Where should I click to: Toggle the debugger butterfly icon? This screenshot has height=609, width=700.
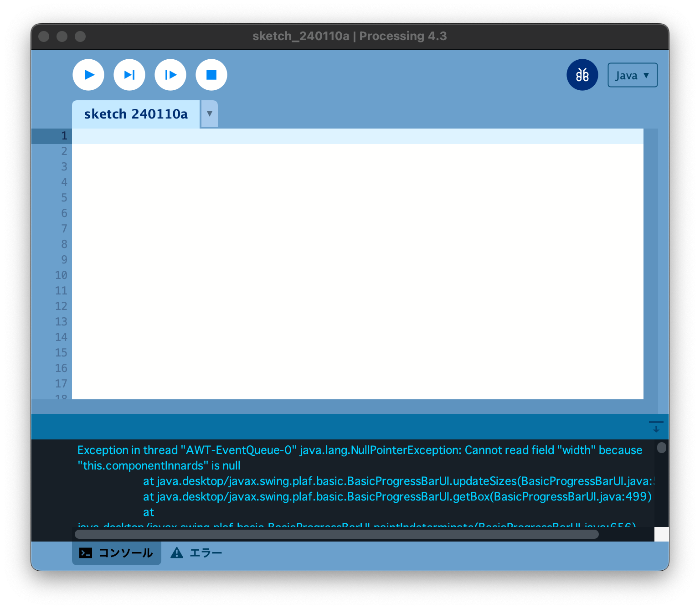point(582,74)
